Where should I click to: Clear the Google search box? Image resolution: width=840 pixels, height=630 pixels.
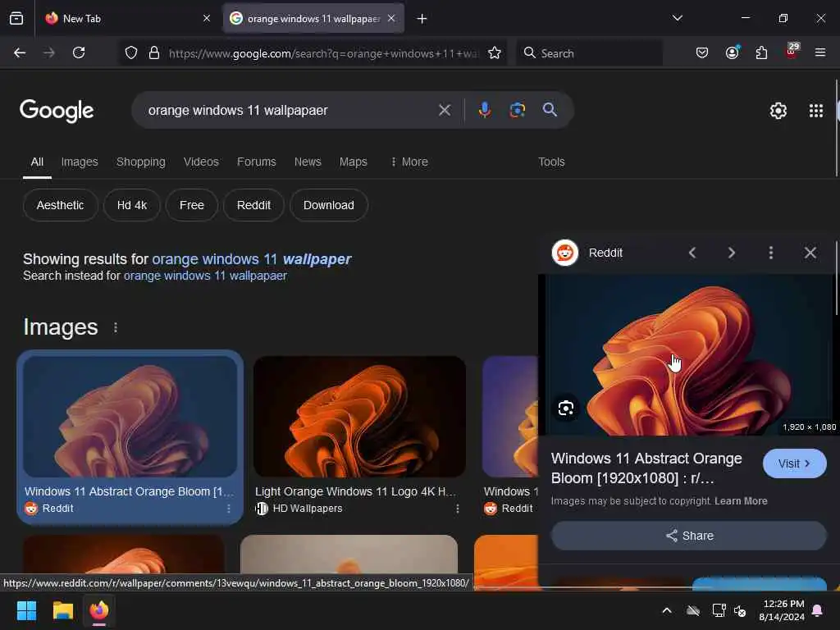pos(445,111)
